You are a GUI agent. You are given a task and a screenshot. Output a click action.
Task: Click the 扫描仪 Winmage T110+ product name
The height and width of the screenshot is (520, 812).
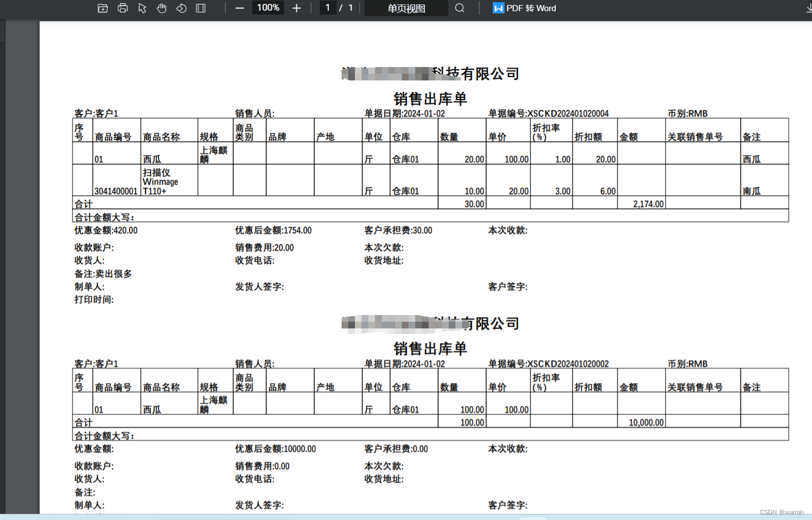click(161, 182)
